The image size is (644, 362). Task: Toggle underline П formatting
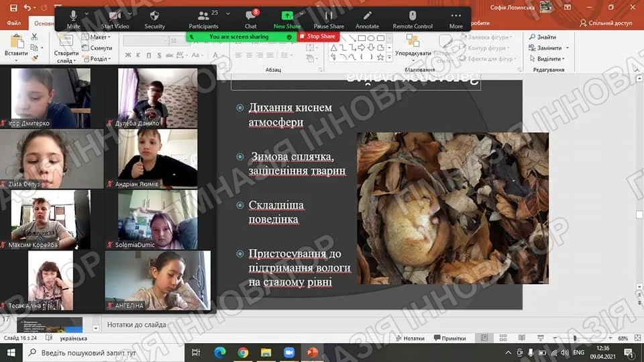pyautogui.click(x=148, y=54)
